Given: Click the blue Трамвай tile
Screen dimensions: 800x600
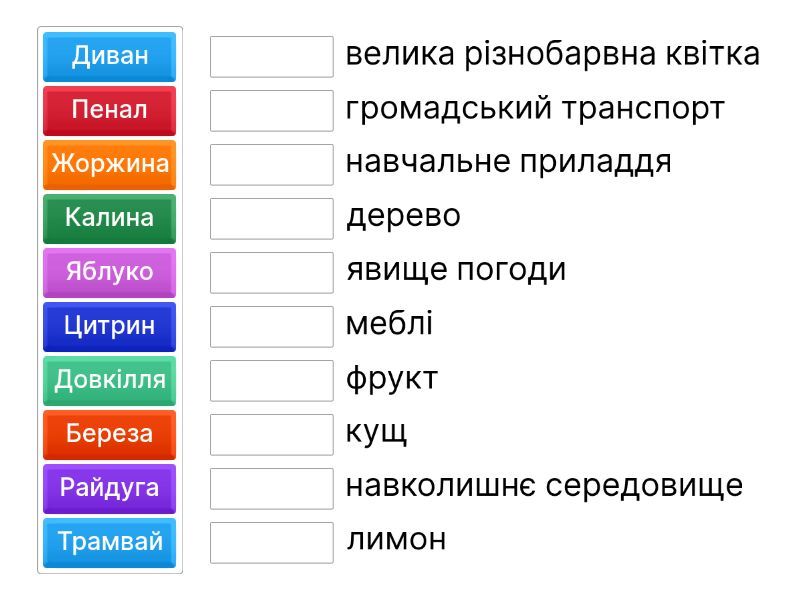Looking at the screenshot, I should pyautogui.click(x=110, y=542).
